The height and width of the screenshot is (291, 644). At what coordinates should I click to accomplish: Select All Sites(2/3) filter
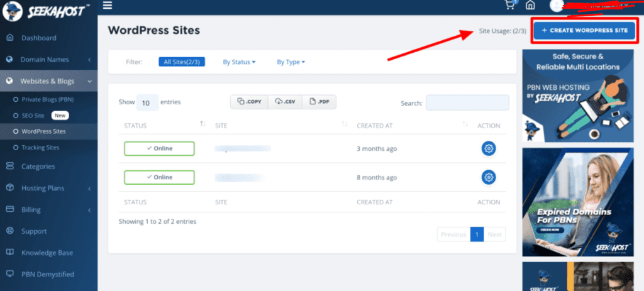point(182,62)
